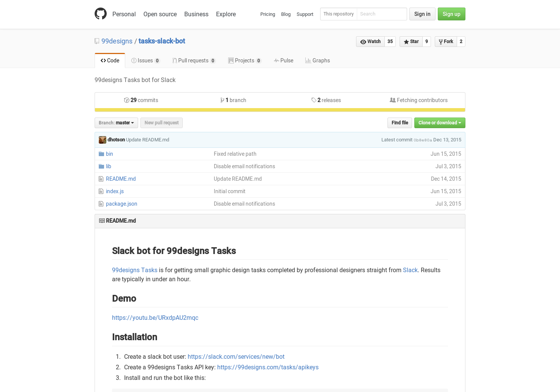Viewport: 560px width, 392px height.
Task: Fork the repository
Action: (445, 42)
